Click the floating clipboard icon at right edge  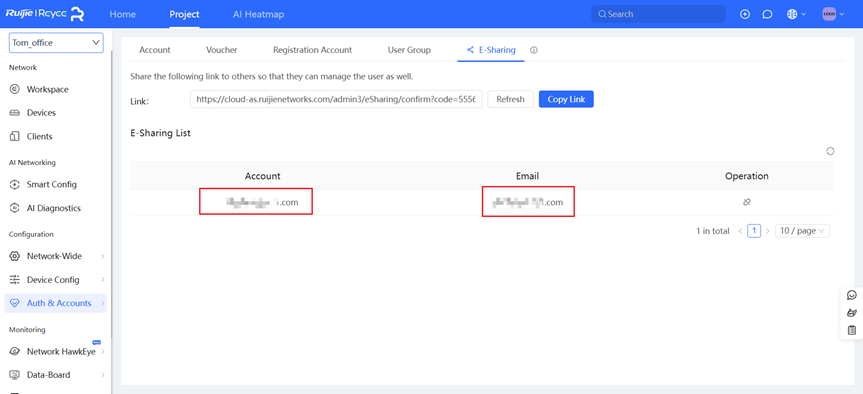(x=852, y=330)
